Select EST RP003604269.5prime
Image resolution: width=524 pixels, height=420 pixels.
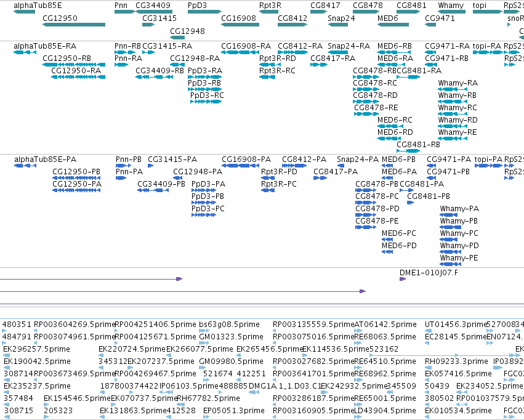[75, 325]
